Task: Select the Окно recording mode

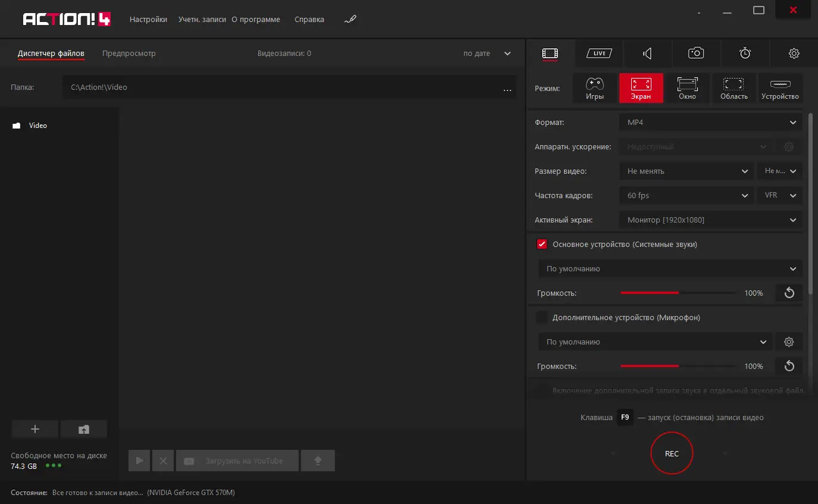Action: click(x=688, y=88)
